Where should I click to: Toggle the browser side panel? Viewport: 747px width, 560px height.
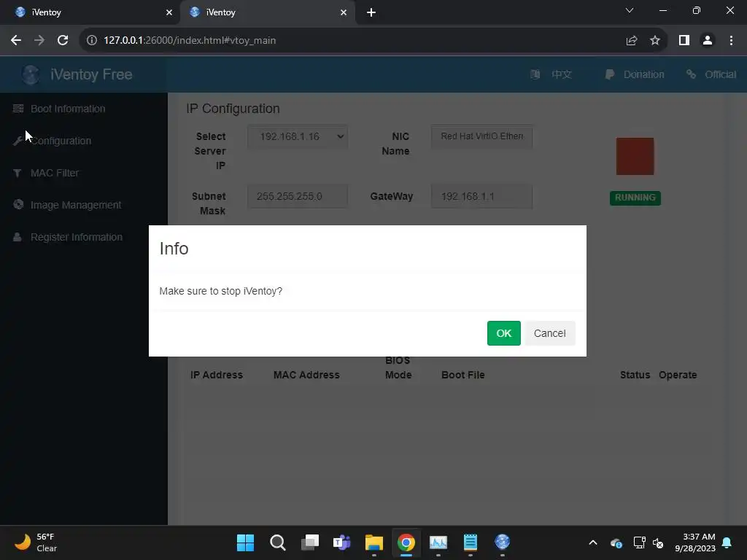point(684,41)
